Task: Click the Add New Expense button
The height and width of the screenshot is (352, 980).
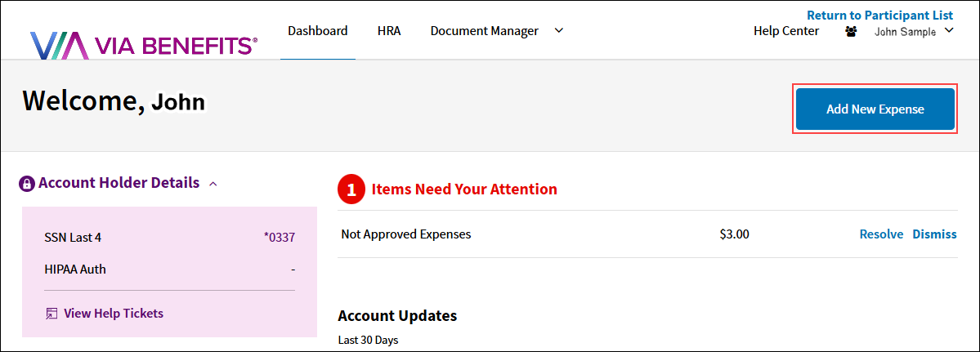Action: point(875,109)
